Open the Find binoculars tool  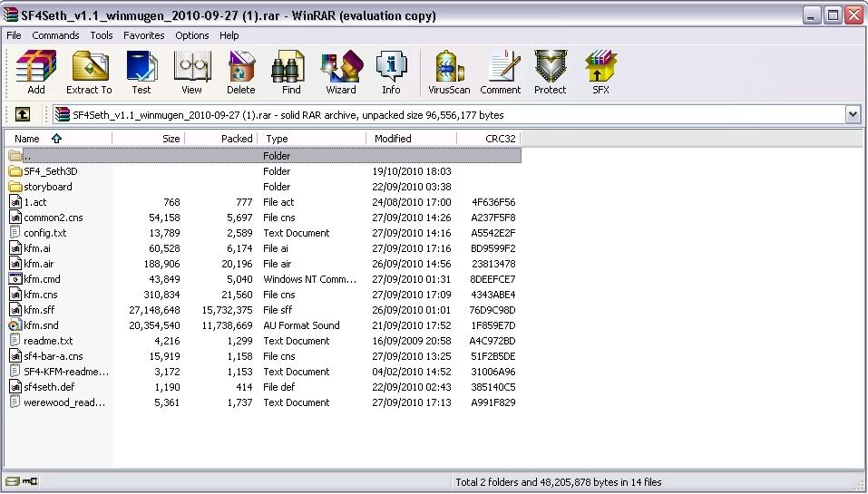[x=291, y=72]
